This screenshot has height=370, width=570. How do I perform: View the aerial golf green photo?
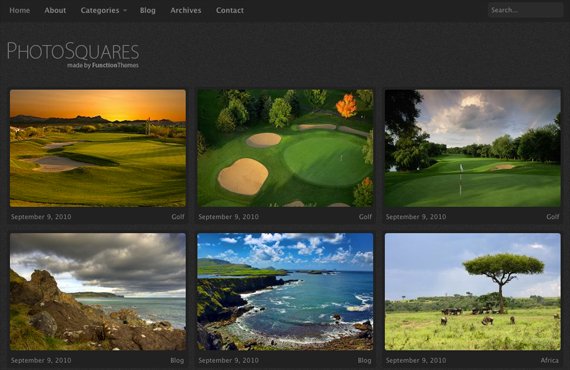point(285,148)
